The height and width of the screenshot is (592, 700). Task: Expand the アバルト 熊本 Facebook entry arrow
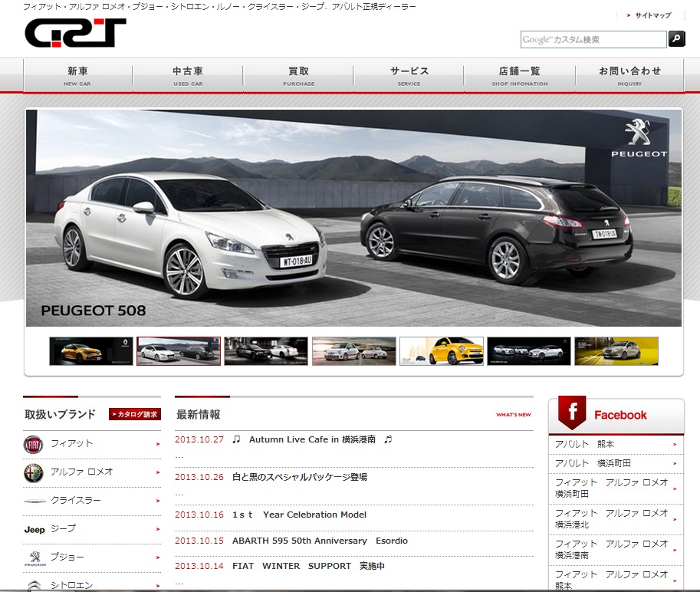pyautogui.click(x=675, y=445)
